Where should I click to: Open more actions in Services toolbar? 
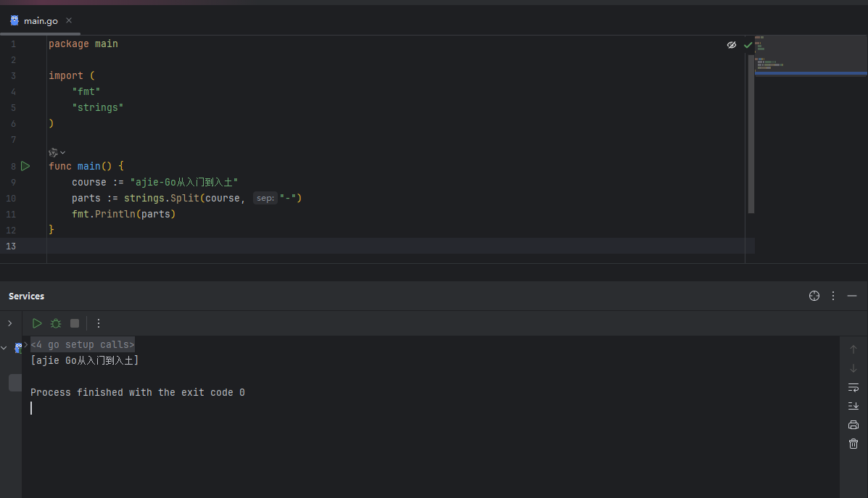click(x=99, y=323)
